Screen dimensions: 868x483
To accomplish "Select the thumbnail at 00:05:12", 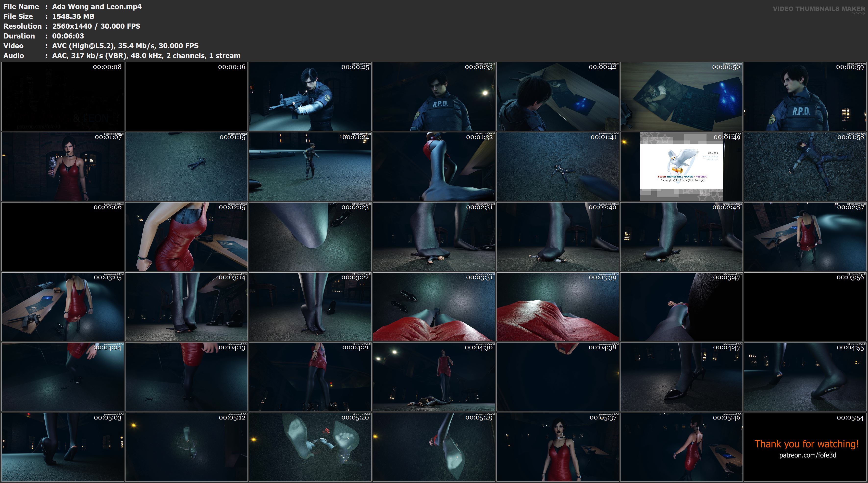I will click(x=186, y=447).
